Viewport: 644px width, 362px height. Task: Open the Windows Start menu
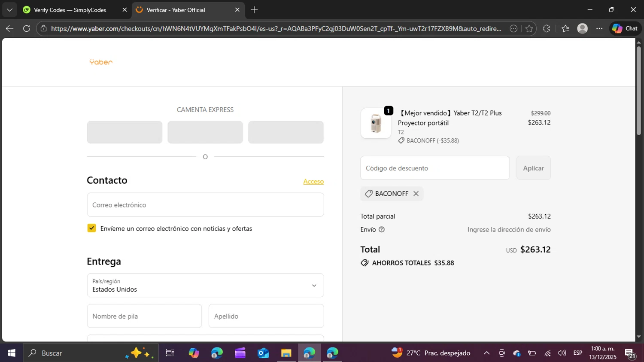(12, 353)
